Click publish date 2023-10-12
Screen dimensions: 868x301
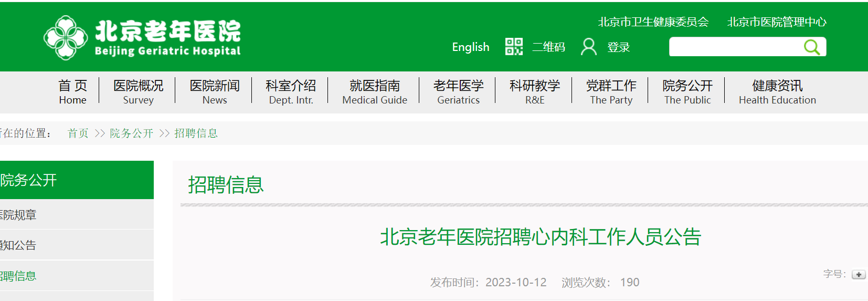click(516, 283)
